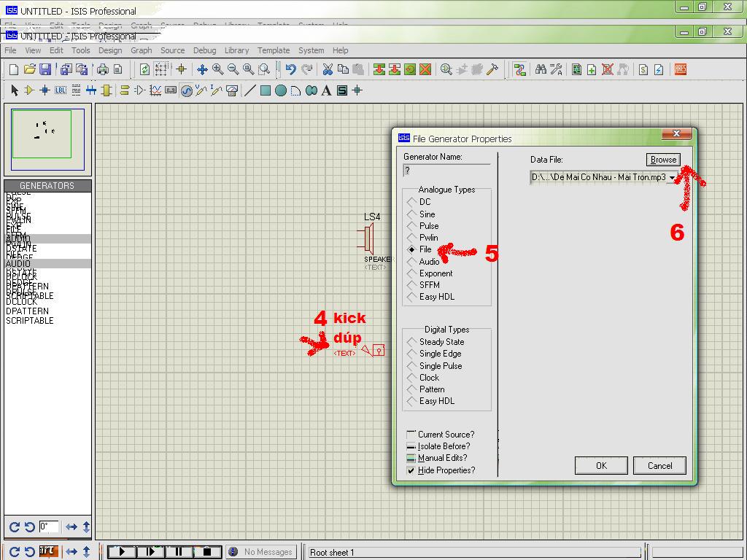Screen dimensions: 747x560
Task: Zoom in on the schematic
Action: pyautogui.click(x=217, y=69)
